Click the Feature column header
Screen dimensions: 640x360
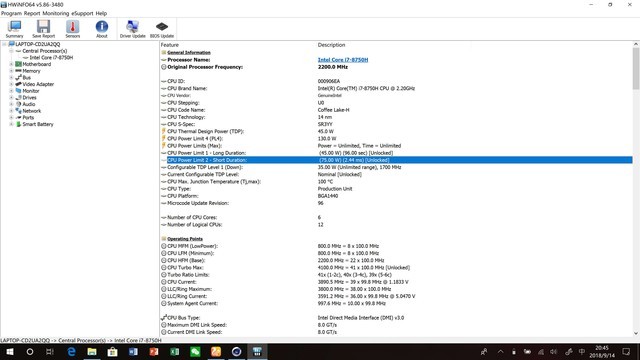click(x=169, y=45)
